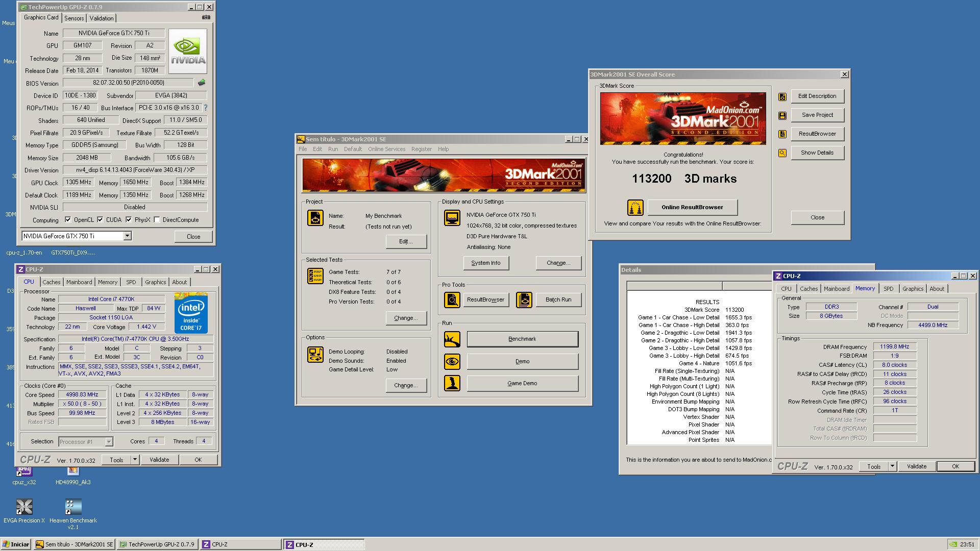This screenshot has height=551, width=980.
Task: Toggle the OpenCL checkbox in GPU-Z
Action: click(x=68, y=220)
